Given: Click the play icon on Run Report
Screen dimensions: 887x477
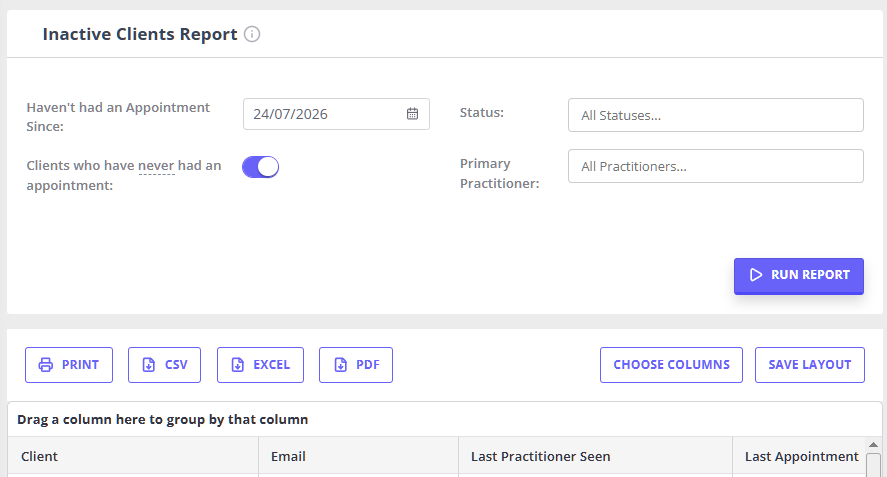Looking at the screenshot, I should pyautogui.click(x=756, y=275).
